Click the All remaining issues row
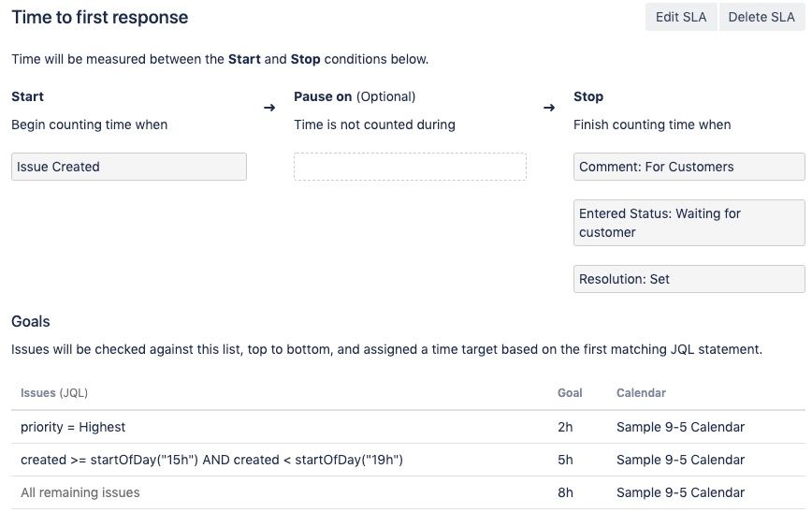The width and height of the screenshot is (812, 513). click(x=80, y=492)
